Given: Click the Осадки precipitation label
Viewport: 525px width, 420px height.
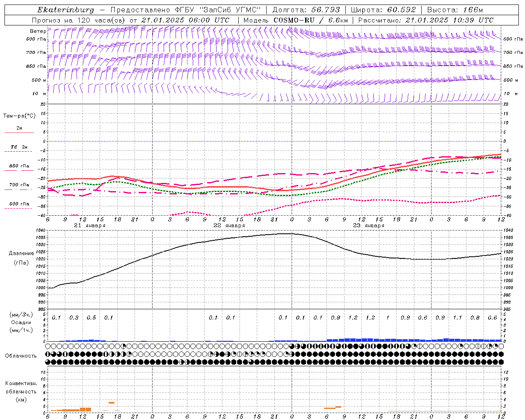Looking at the screenshot, I should pyautogui.click(x=21, y=322).
